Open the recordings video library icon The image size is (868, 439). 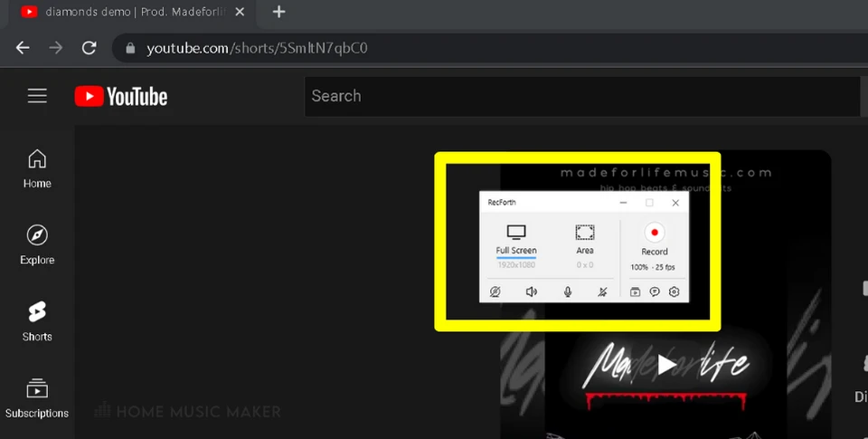(x=635, y=291)
